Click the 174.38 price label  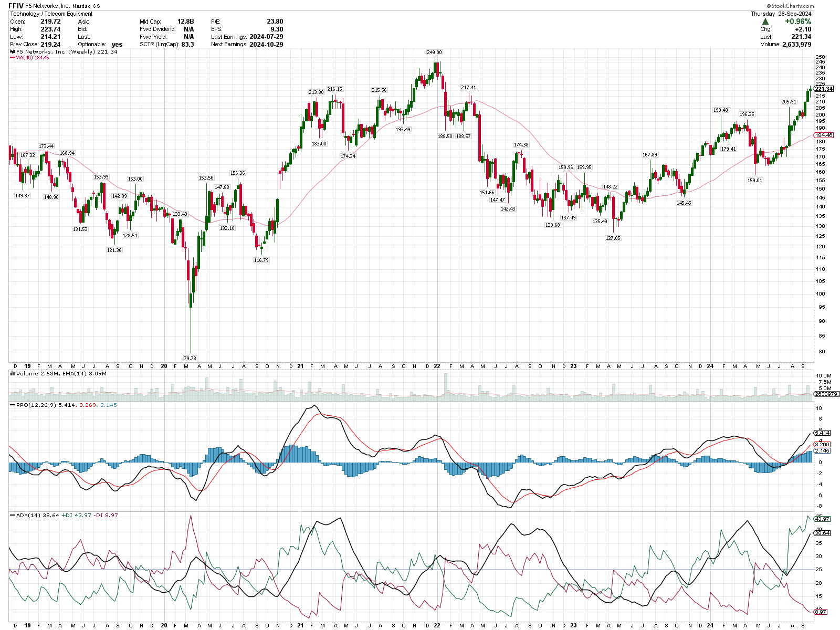tap(521, 145)
